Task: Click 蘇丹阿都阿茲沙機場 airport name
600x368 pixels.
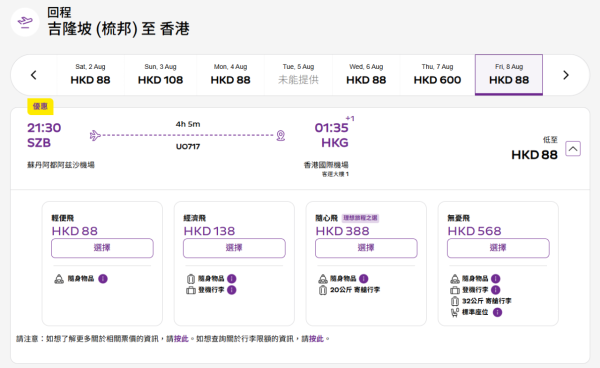Action: [61, 165]
